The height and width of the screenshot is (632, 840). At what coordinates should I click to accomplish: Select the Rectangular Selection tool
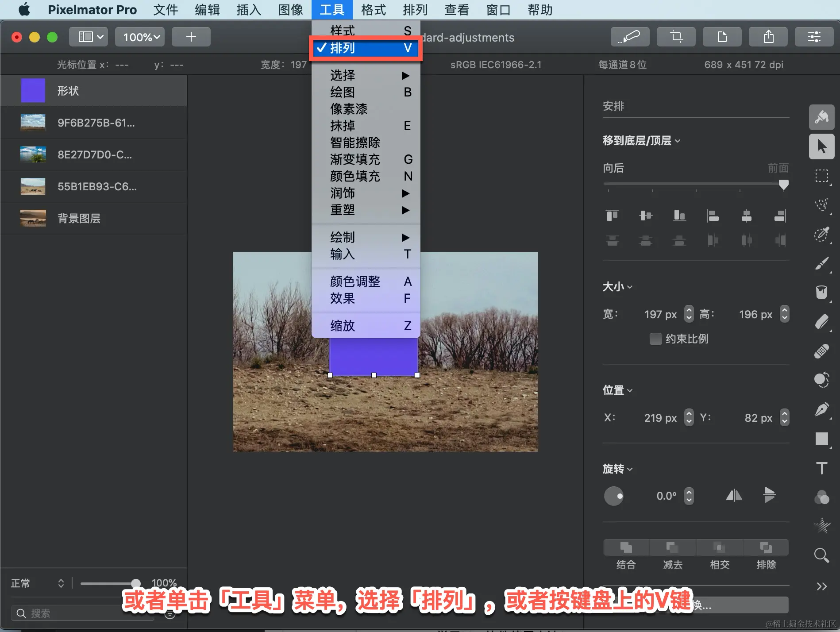(822, 176)
